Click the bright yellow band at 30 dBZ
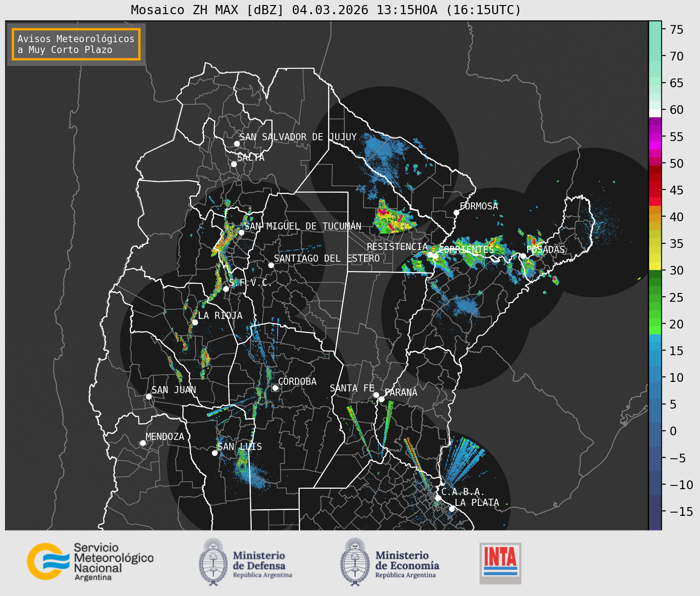Screen dimensions: 700x596 [655, 266]
